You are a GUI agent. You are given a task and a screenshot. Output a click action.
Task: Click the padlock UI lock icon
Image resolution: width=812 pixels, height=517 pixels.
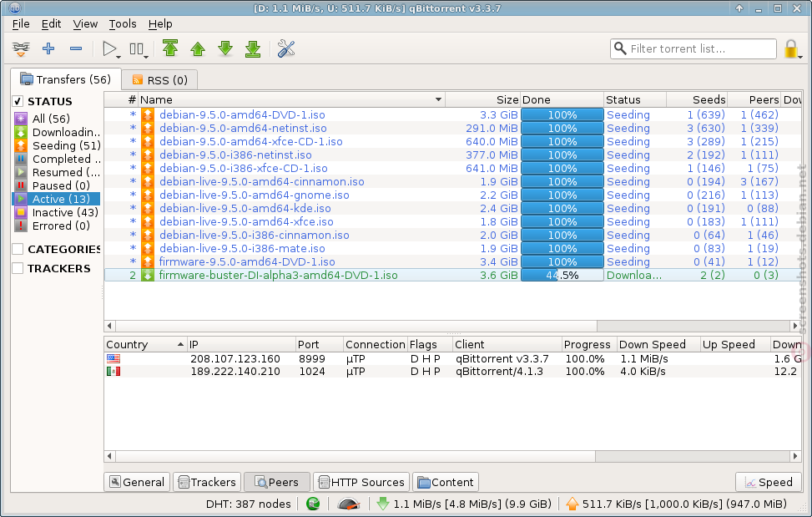(x=791, y=49)
